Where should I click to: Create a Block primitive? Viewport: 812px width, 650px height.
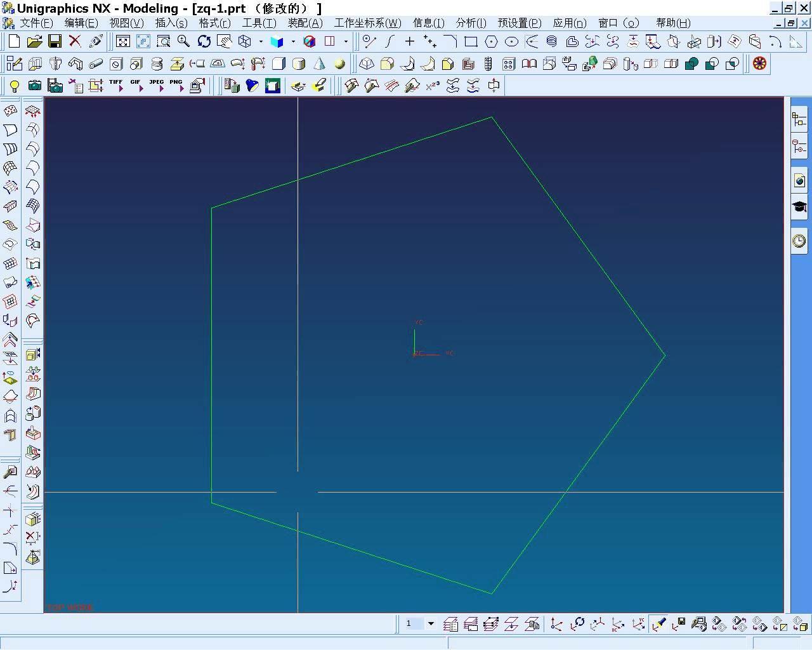(x=278, y=63)
